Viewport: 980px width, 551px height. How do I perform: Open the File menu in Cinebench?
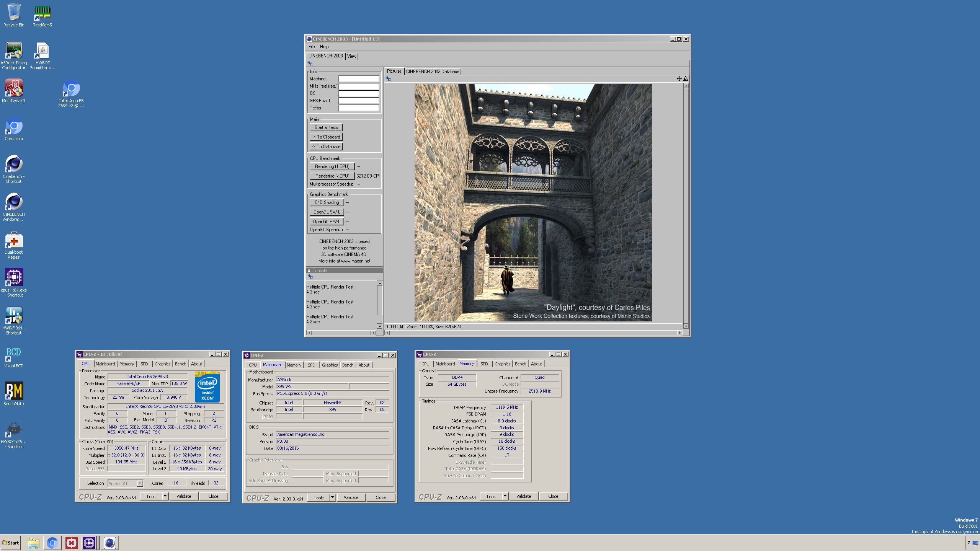(312, 47)
